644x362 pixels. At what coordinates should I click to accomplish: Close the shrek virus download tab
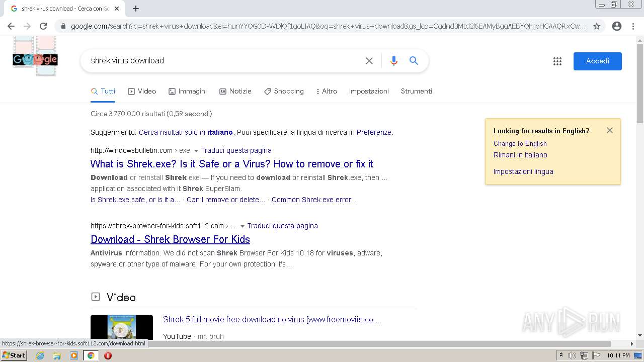117,9
